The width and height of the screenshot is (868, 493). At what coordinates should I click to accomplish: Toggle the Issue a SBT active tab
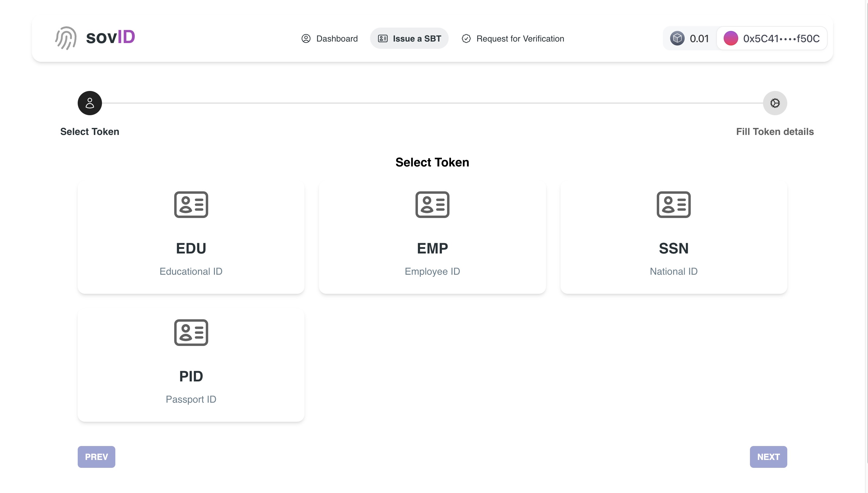[409, 39]
